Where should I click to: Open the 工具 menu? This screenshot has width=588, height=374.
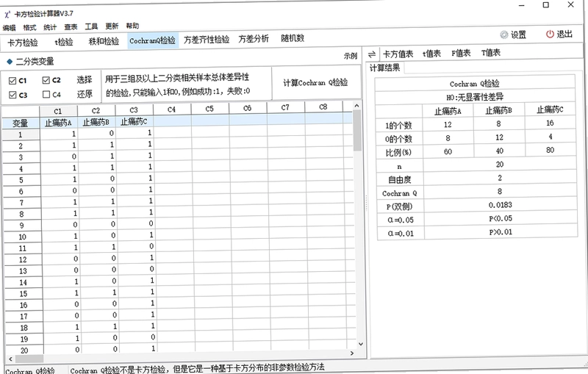[91, 26]
